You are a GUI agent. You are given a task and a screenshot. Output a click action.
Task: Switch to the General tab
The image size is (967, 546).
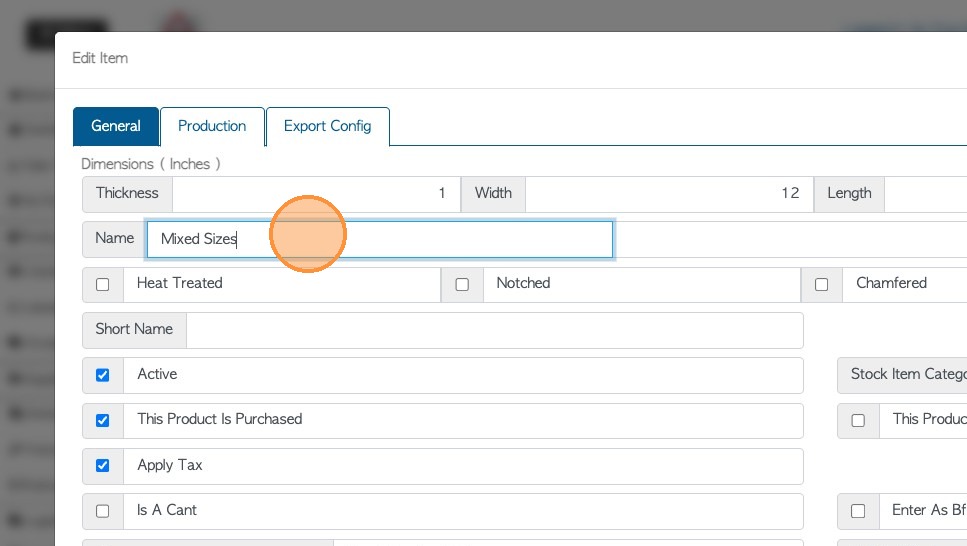point(116,126)
